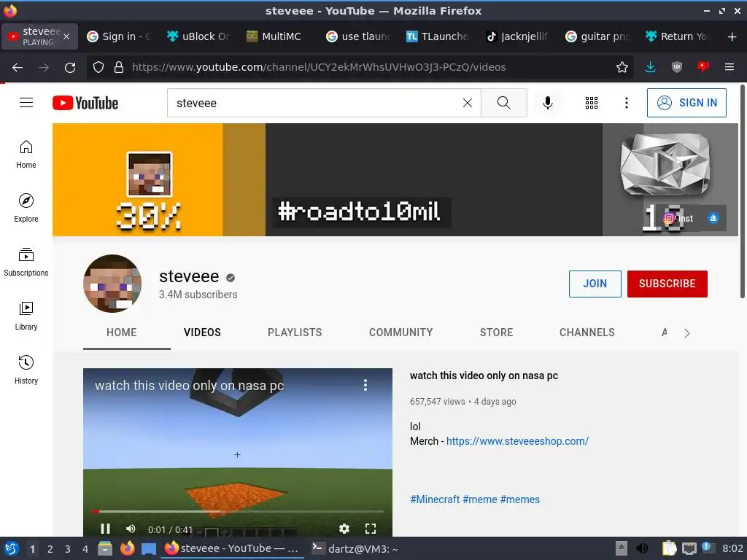Open the Firefox application menu

point(729,67)
